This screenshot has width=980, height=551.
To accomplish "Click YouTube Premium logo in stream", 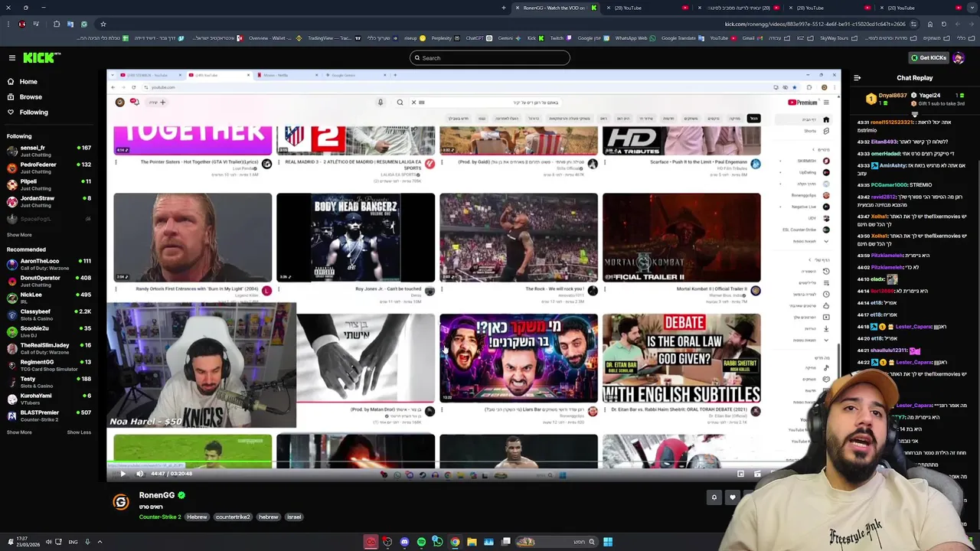I will click(802, 103).
